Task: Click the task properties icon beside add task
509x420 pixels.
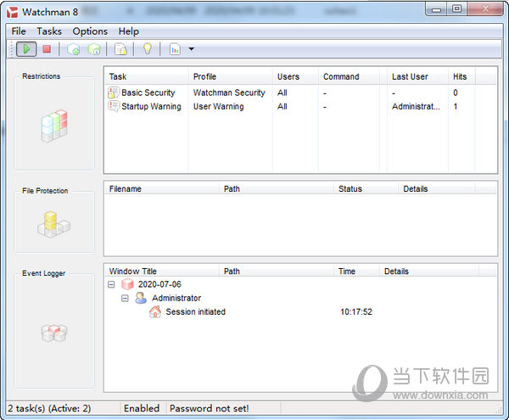Action: coord(93,49)
